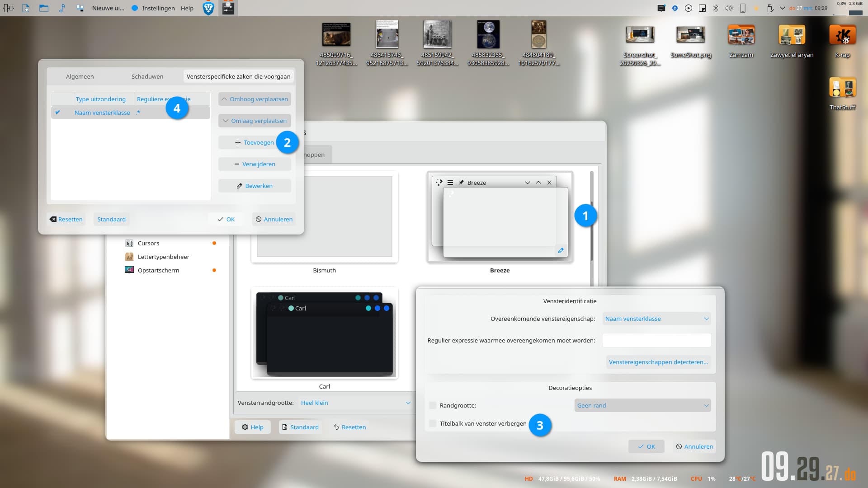
Task: Click "Venstereigenschappen detecteren..."
Action: pyautogui.click(x=658, y=362)
